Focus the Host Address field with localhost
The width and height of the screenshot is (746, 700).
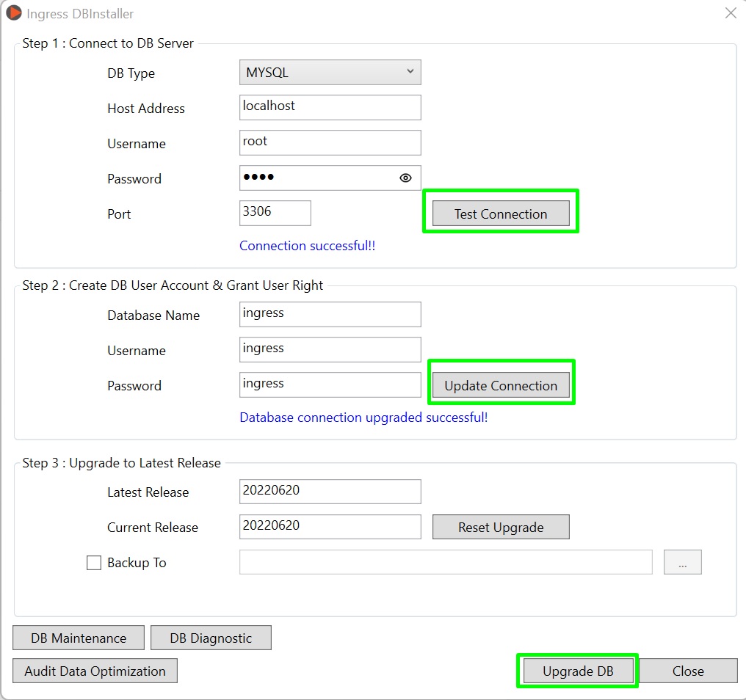[x=330, y=107]
